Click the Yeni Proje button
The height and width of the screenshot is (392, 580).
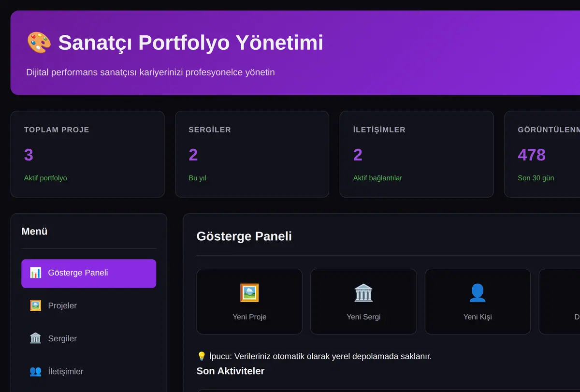point(249,302)
